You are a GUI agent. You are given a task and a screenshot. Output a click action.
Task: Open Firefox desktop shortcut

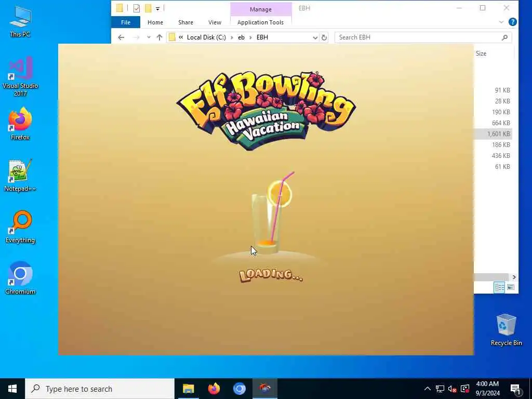point(20,124)
